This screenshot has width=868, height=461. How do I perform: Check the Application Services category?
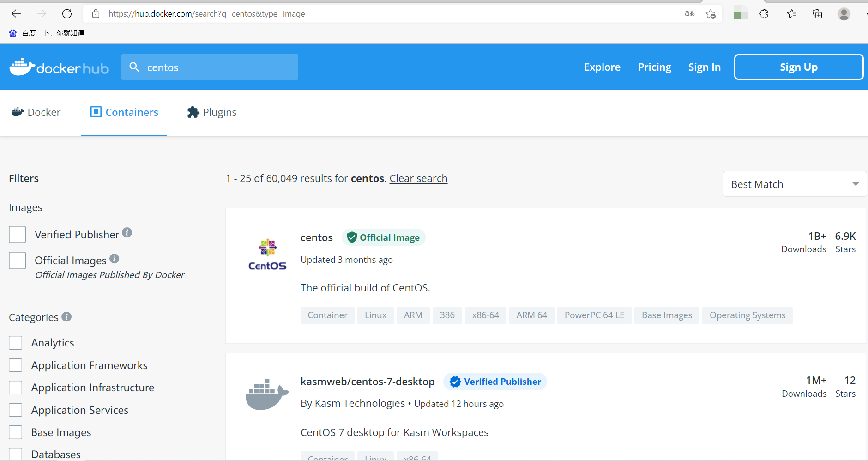[x=16, y=410]
